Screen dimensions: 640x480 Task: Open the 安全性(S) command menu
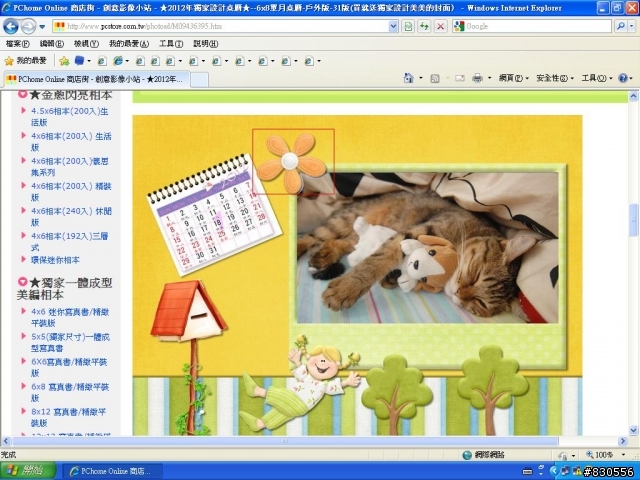555,78
